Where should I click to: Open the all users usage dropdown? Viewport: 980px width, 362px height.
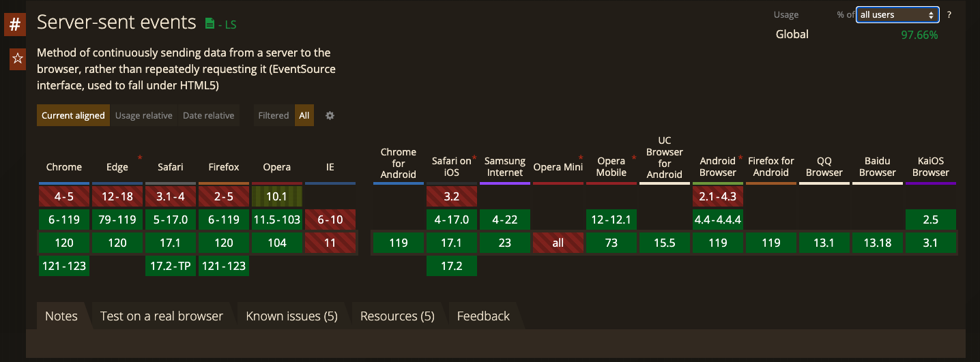[x=897, y=14]
